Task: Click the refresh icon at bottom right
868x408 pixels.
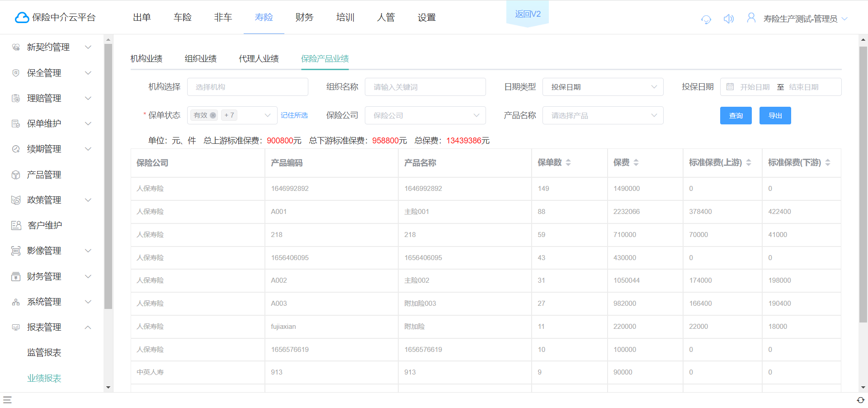Action: [x=861, y=400]
